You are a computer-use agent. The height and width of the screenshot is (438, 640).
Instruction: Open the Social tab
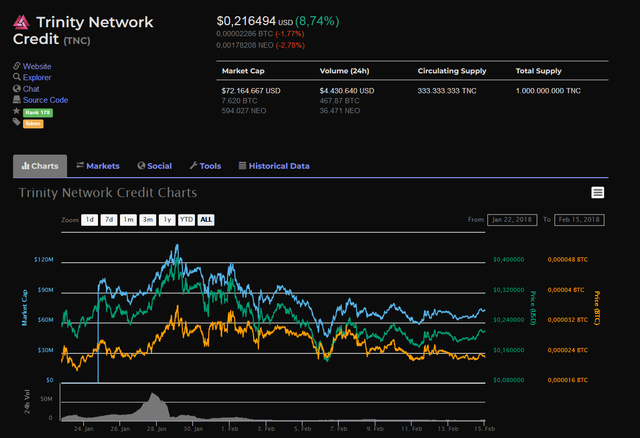point(155,166)
